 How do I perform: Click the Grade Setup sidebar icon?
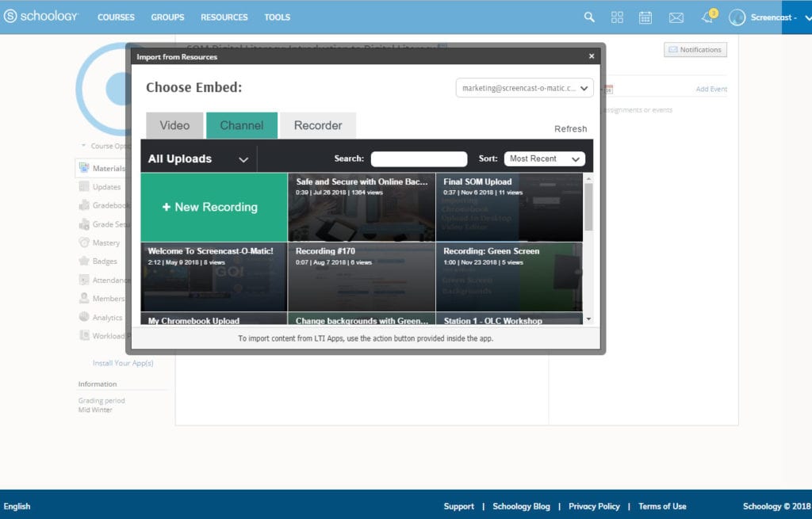click(x=84, y=223)
